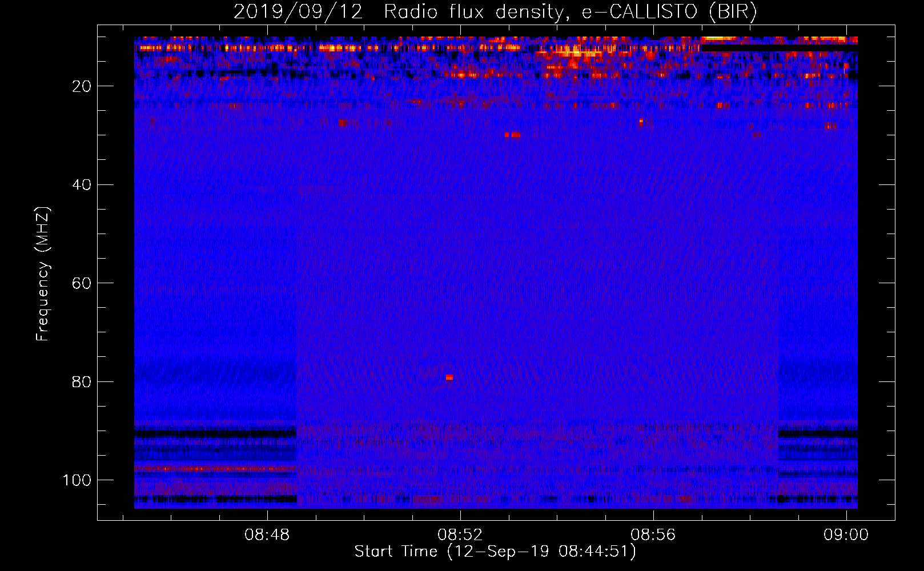Click the 'Start Time (12-Sep-19 08:44:51)' axis label
The height and width of the screenshot is (571, 924).
495,552
